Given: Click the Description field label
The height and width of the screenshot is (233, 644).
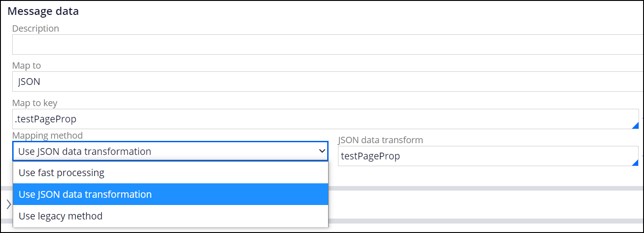Looking at the screenshot, I should point(36,28).
